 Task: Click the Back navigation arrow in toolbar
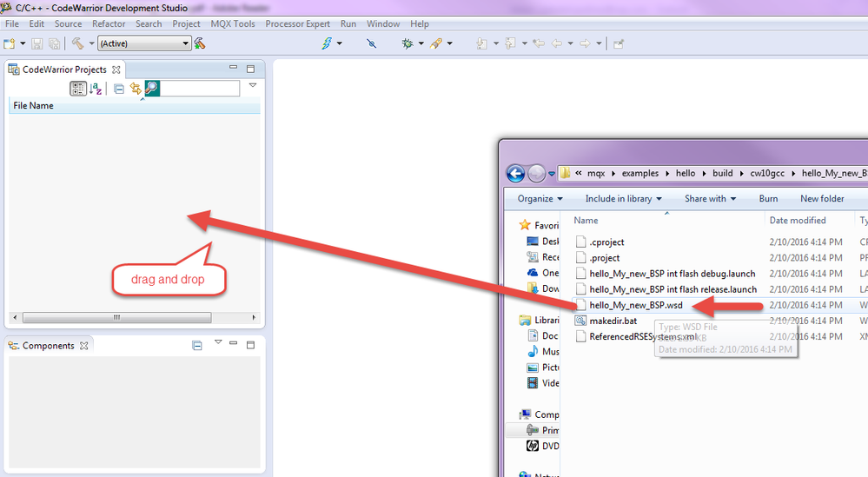click(x=557, y=43)
